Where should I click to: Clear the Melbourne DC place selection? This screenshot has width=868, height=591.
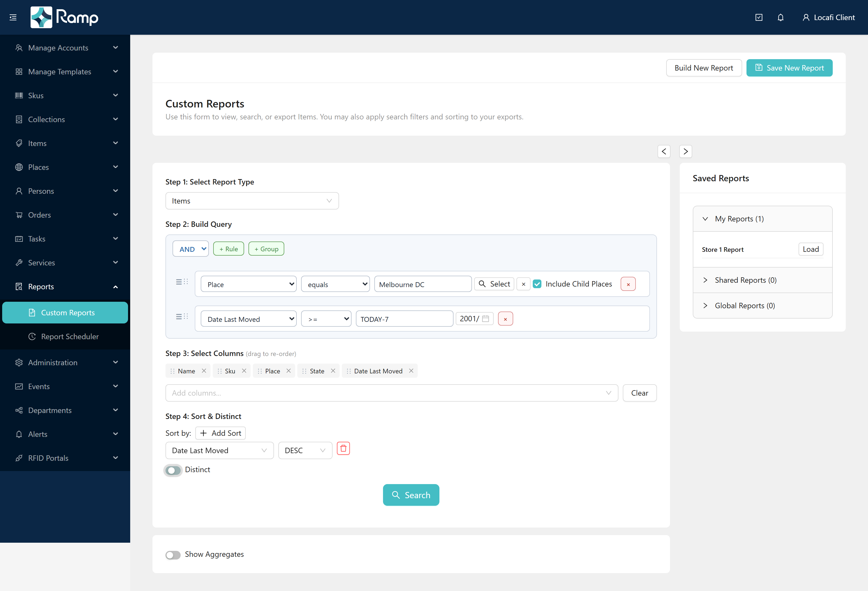click(523, 284)
